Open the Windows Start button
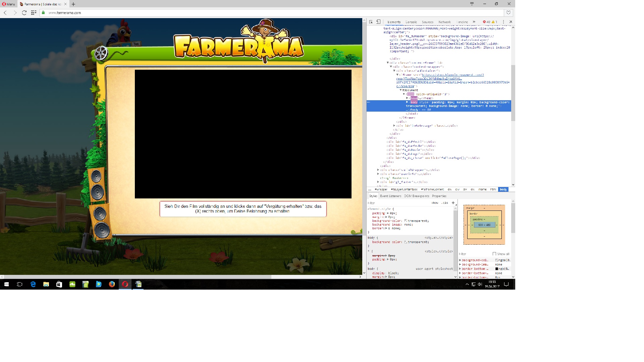This screenshot has height=362, width=644. [x=6, y=284]
